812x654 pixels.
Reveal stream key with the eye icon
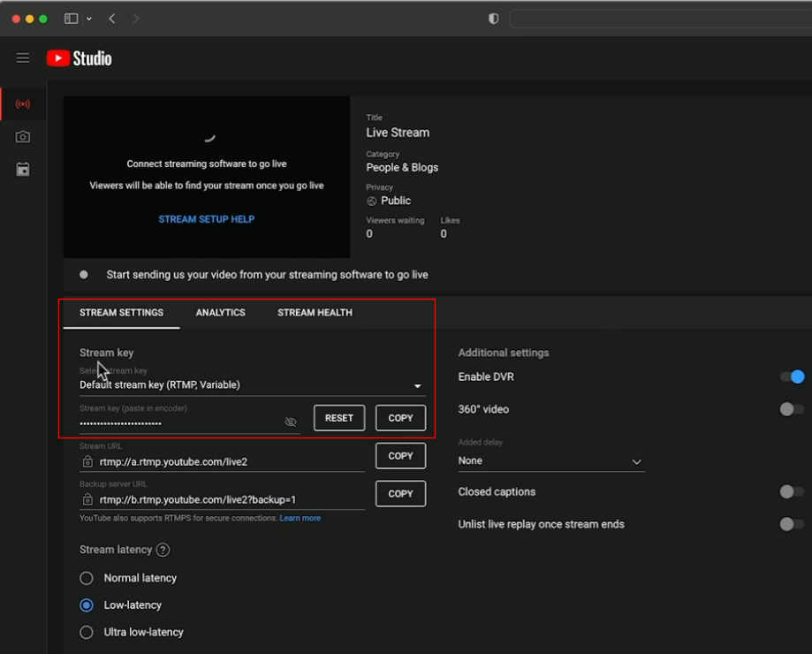(291, 422)
